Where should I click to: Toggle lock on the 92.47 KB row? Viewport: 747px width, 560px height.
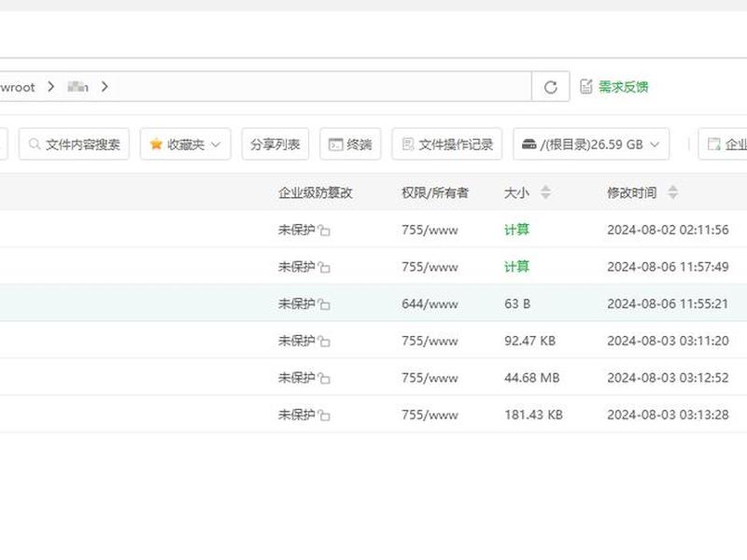coord(324,341)
